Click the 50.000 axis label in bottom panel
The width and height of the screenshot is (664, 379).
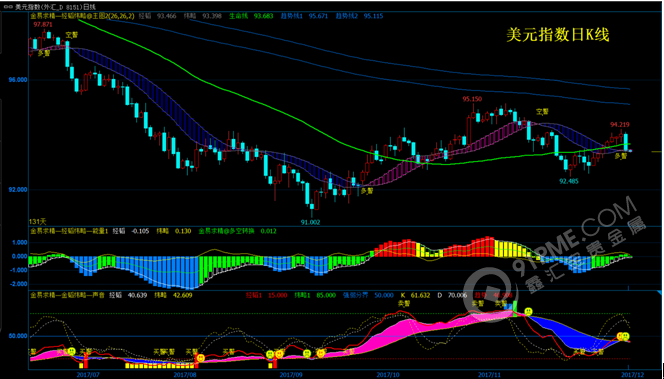pos(18,336)
